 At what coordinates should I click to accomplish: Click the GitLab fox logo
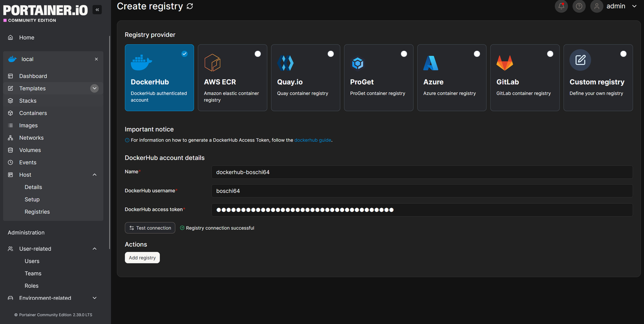click(x=505, y=63)
